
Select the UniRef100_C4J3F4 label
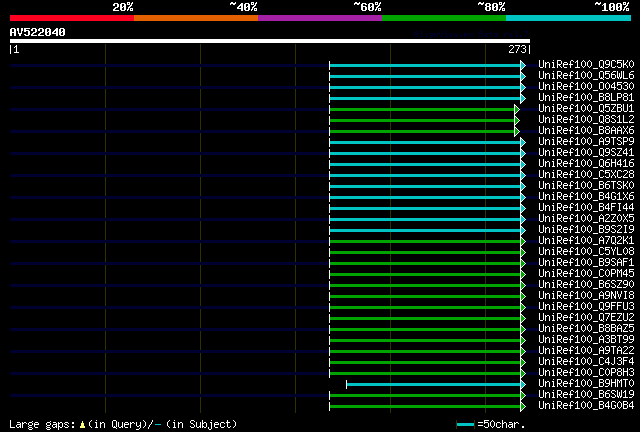(x=586, y=362)
